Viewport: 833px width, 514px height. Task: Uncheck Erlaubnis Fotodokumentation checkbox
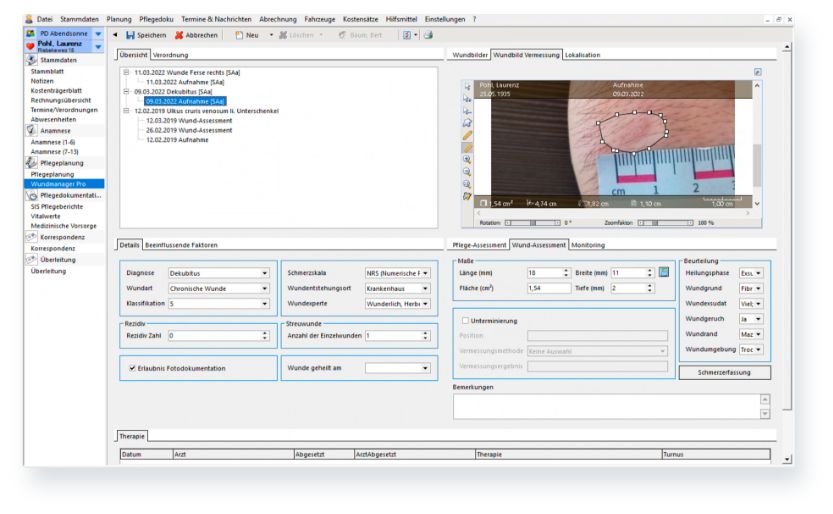(x=132, y=368)
